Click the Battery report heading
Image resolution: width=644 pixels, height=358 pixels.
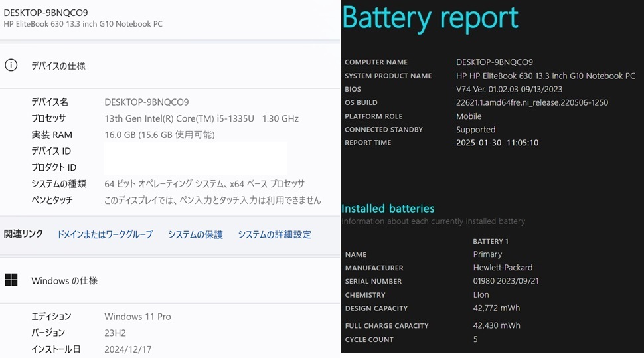pyautogui.click(x=430, y=18)
